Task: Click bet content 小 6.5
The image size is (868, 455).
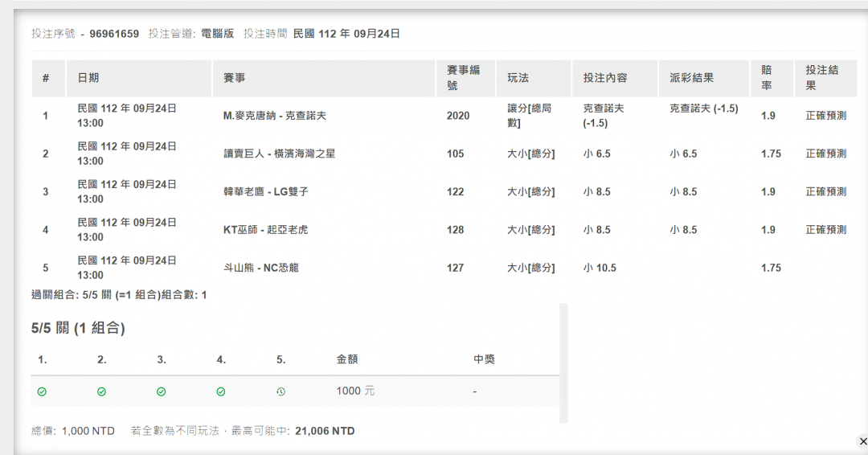Action: click(x=596, y=154)
